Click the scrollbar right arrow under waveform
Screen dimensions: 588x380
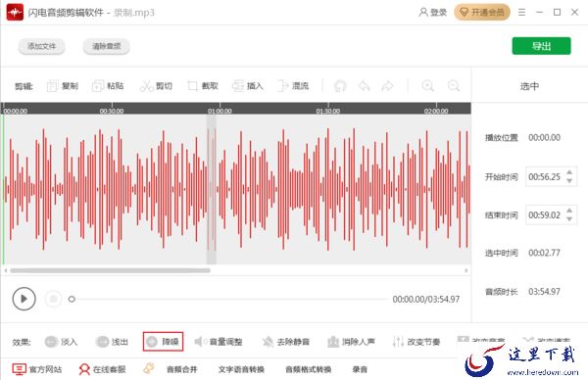tap(466, 270)
